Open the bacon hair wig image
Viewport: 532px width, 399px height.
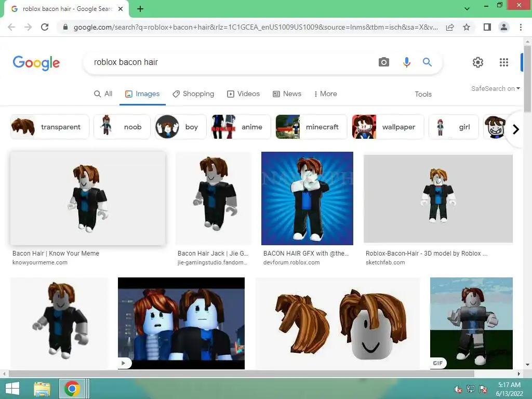click(x=338, y=323)
